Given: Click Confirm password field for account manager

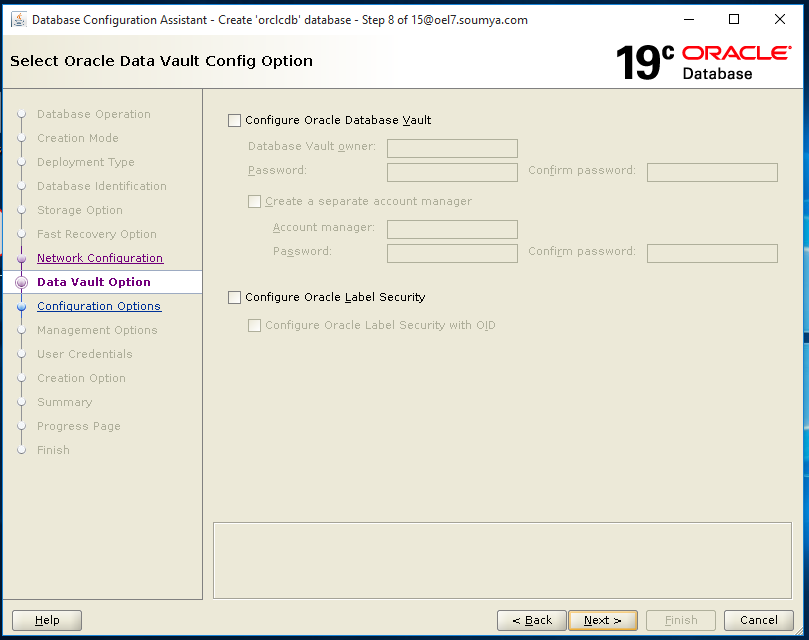Looking at the screenshot, I should [x=712, y=253].
